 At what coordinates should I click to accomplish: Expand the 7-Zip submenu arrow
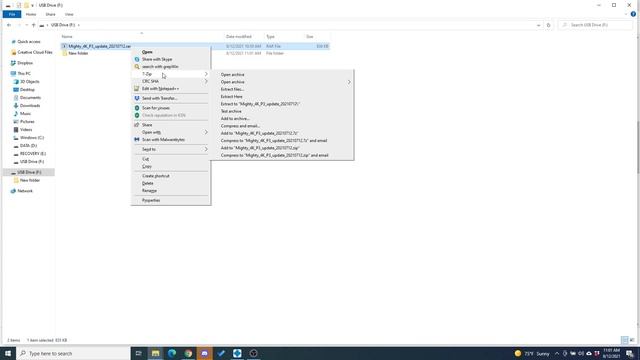[x=206, y=74]
